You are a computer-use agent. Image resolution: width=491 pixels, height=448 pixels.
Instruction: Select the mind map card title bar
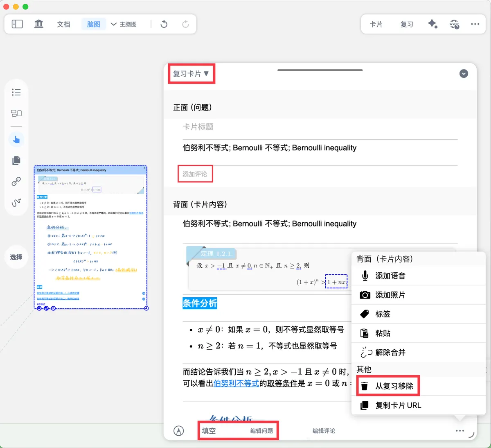click(x=90, y=170)
